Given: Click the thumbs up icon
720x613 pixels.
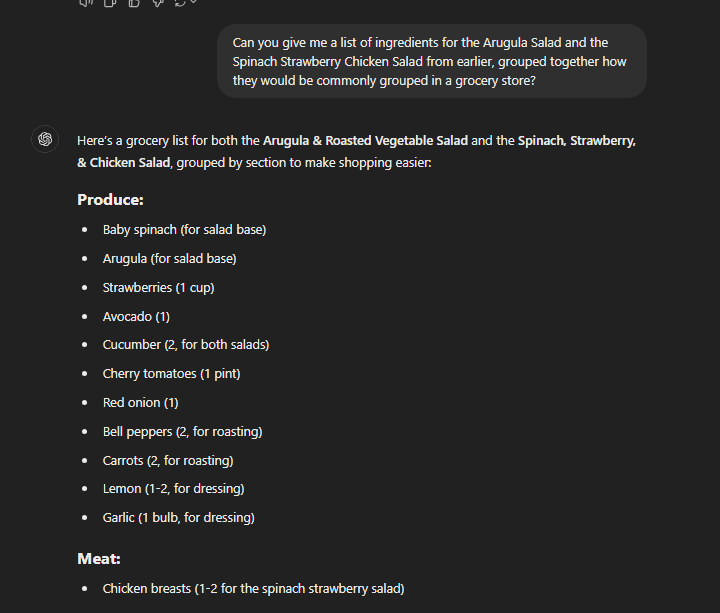Looking at the screenshot, I should coord(133,2).
